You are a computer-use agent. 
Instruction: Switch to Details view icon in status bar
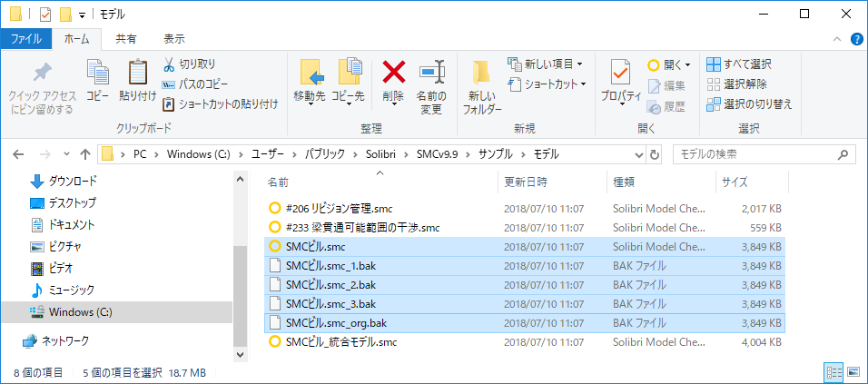tap(833, 372)
